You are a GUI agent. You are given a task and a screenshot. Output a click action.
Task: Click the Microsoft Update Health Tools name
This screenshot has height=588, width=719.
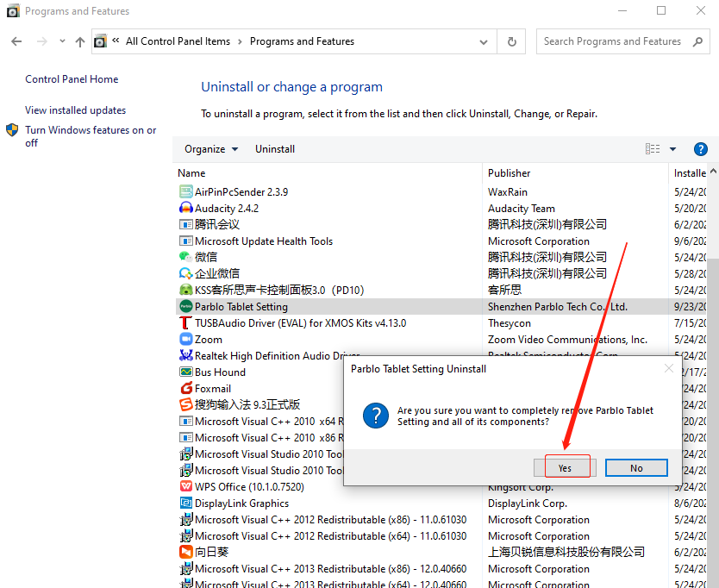pos(264,241)
